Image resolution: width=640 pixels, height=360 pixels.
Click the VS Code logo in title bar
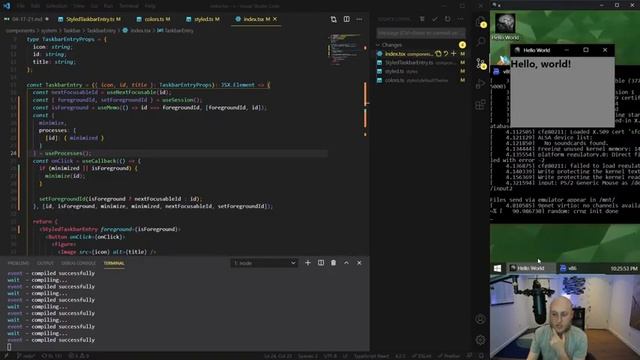click(x=7, y=6)
